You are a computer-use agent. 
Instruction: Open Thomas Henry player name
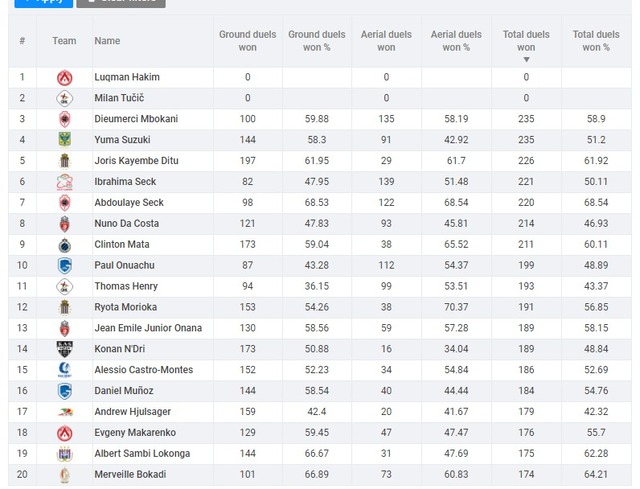pos(126,287)
